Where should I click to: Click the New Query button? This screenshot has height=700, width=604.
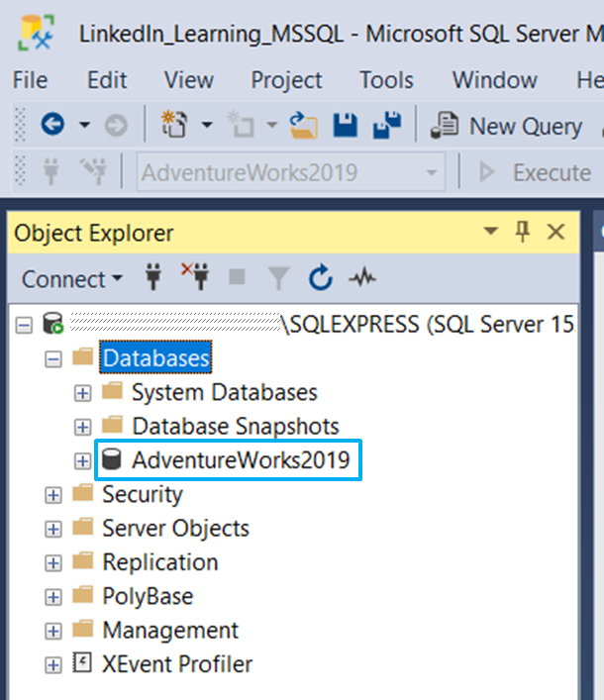(x=506, y=127)
